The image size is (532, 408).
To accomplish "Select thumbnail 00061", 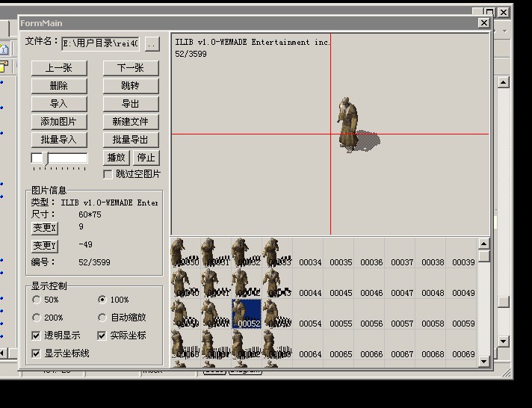I will pos(216,344).
